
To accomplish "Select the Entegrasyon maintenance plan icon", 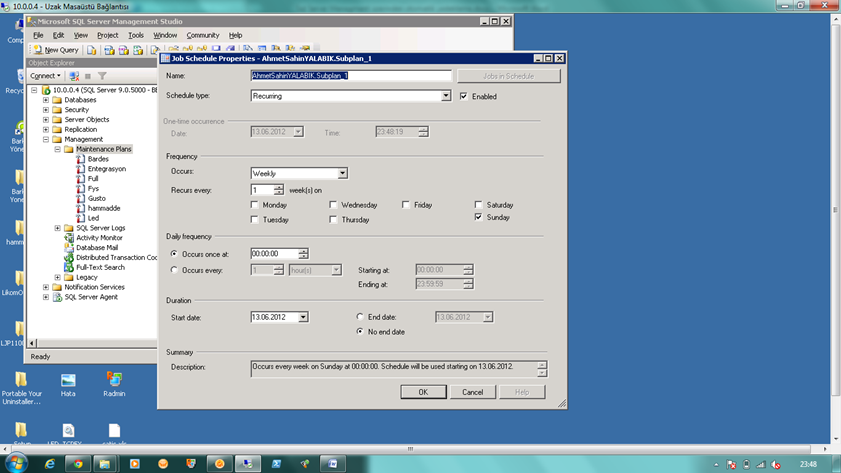I will tap(81, 169).
